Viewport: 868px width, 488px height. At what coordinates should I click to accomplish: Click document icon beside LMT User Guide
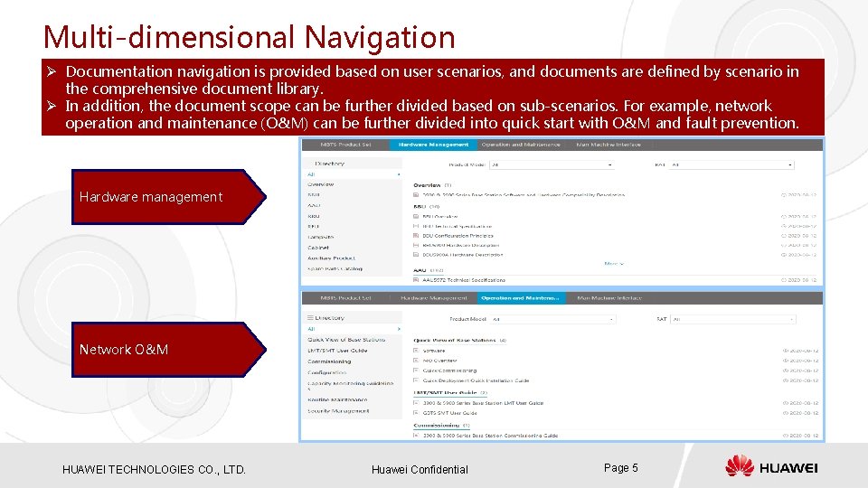416,403
